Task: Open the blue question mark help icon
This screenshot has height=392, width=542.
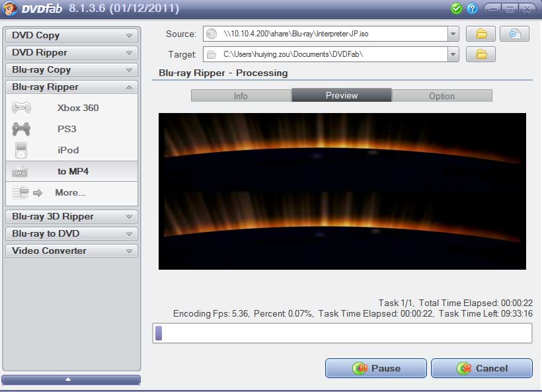Action: tap(472, 9)
